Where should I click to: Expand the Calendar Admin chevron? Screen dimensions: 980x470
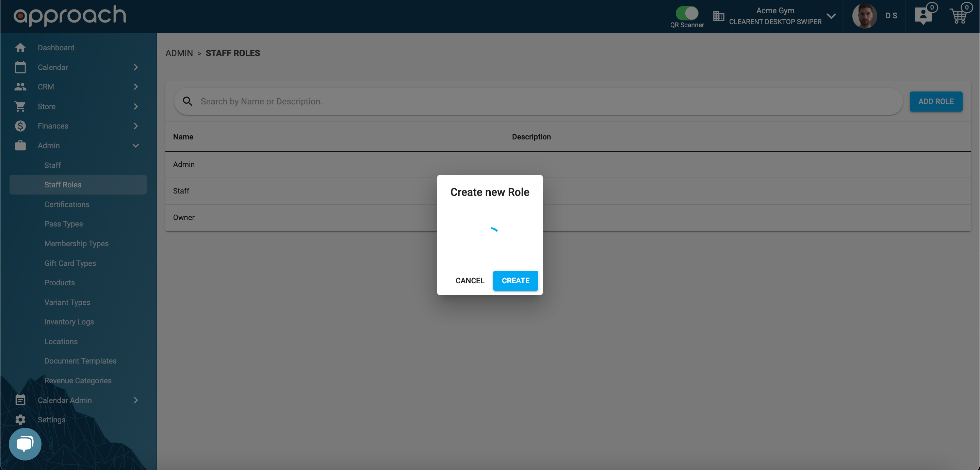click(135, 400)
